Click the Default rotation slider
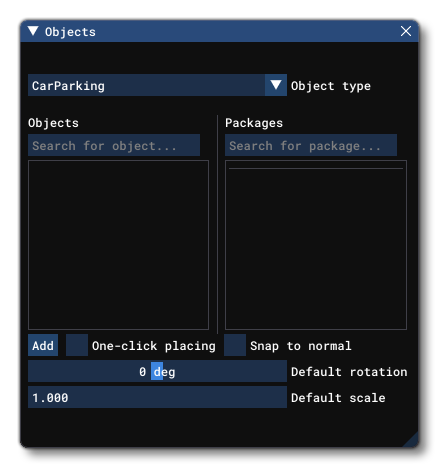439x468 pixels. [157, 371]
